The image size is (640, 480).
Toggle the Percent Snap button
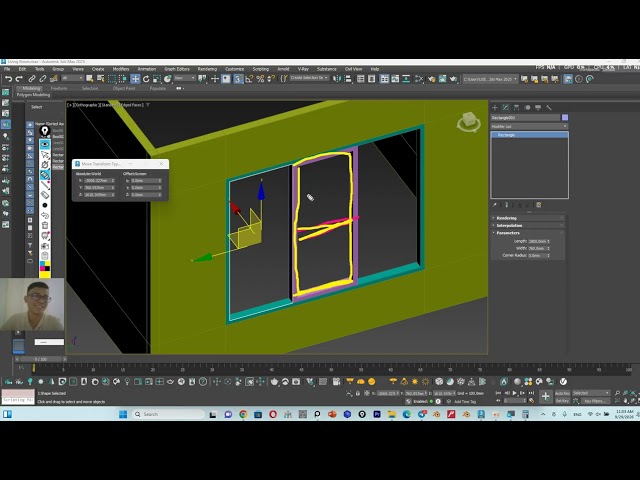point(260,79)
